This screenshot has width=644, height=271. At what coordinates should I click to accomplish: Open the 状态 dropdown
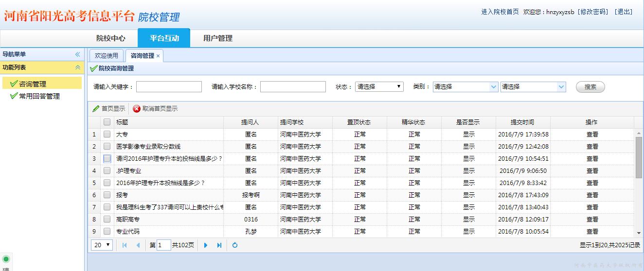click(x=379, y=86)
